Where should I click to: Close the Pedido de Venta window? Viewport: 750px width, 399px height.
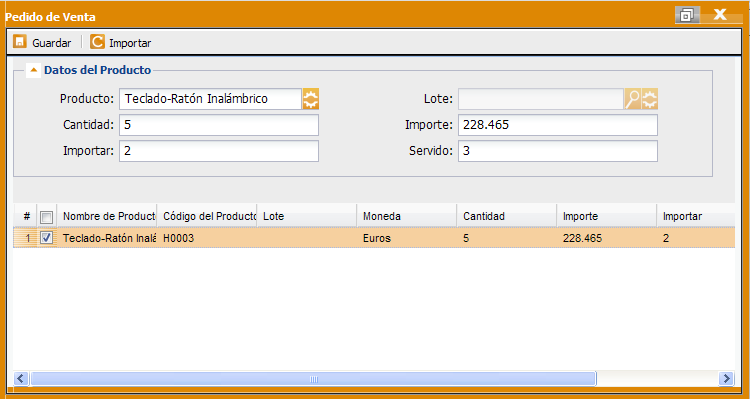pyautogui.click(x=720, y=14)
